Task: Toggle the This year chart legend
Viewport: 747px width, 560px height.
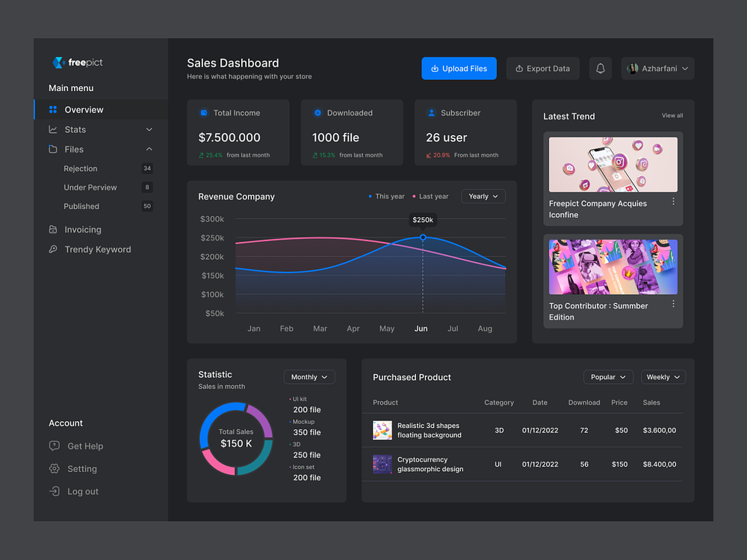Action: tap(386, 196)
